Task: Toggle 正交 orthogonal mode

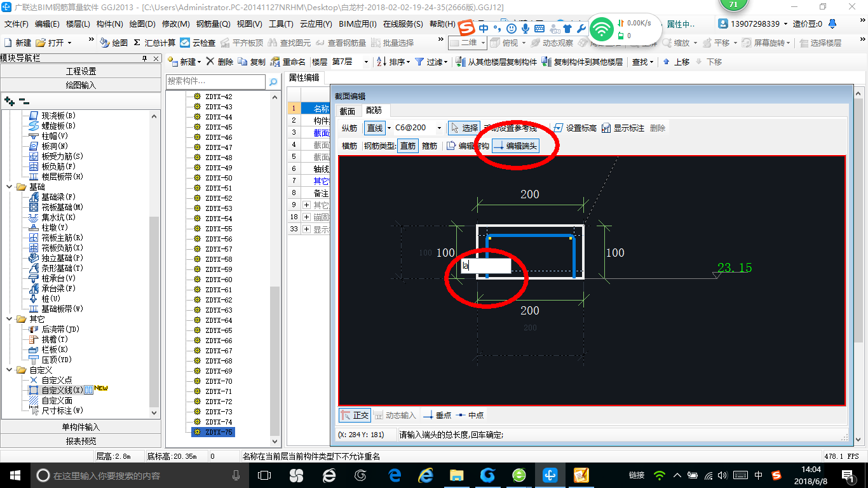Action: pos(355,415)
